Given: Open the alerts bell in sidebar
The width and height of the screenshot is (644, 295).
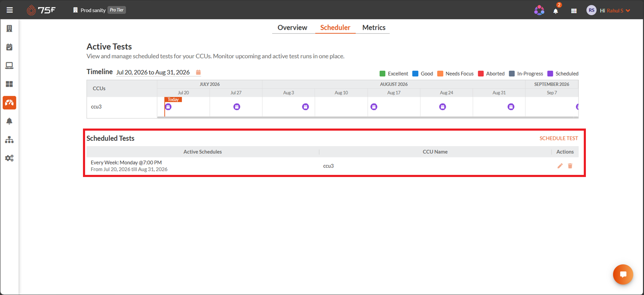Looking at the screenshot, I should click(x=9, y=121).
